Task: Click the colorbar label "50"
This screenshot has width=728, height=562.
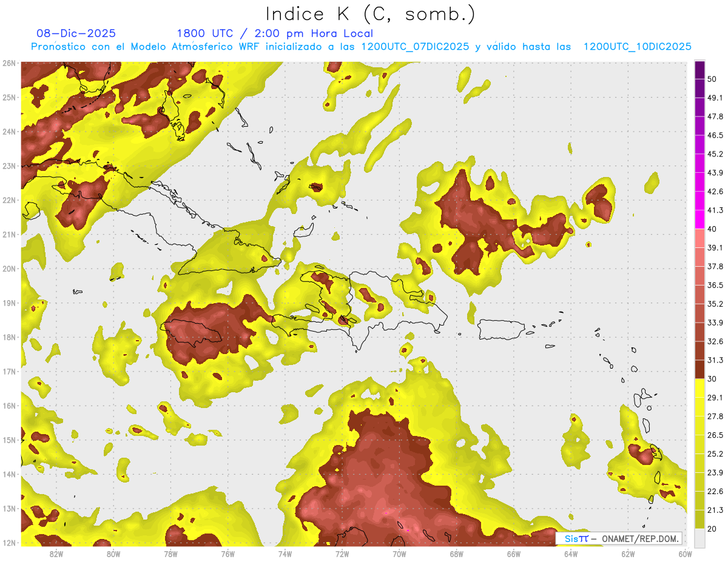Action: (x=712, y=79)
